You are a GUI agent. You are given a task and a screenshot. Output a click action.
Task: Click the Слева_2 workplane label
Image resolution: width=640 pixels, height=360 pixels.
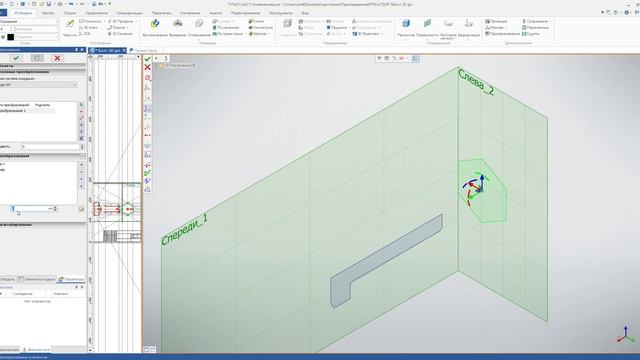(476, 82)
